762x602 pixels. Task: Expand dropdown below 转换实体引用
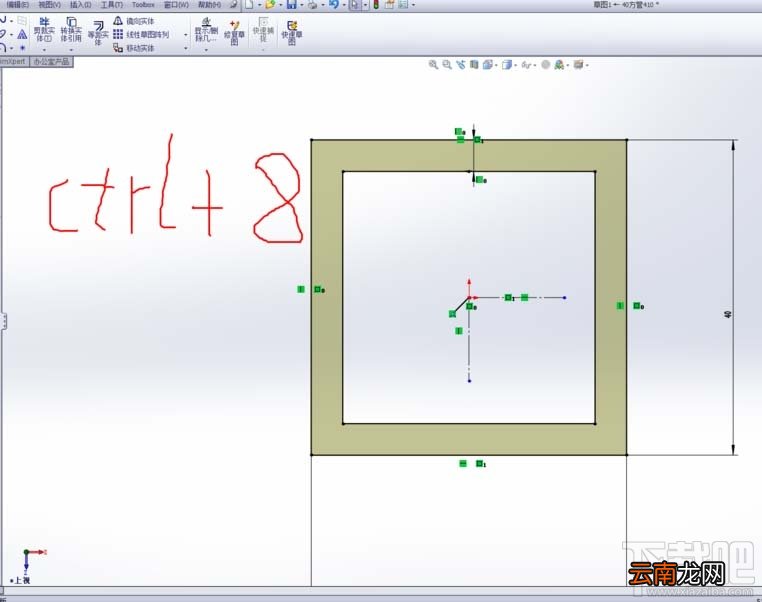click(71, 50)
